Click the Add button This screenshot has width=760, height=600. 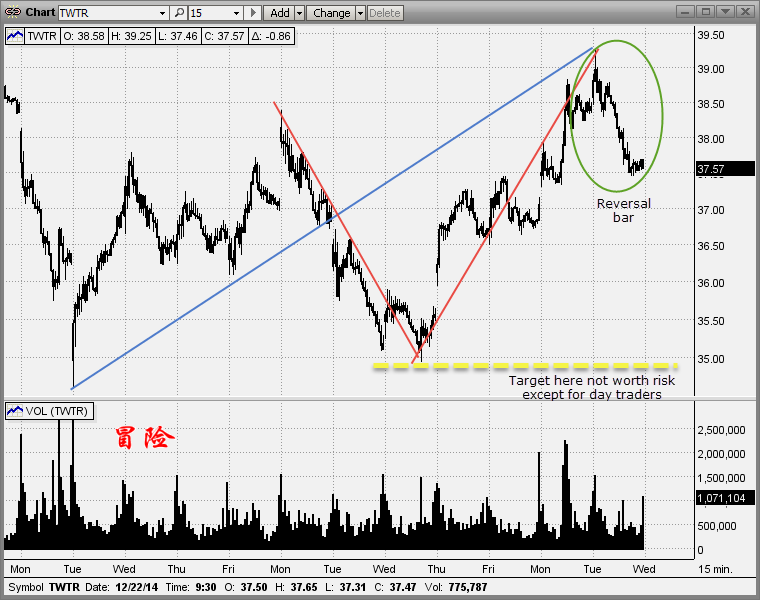(x=279, y=13)
